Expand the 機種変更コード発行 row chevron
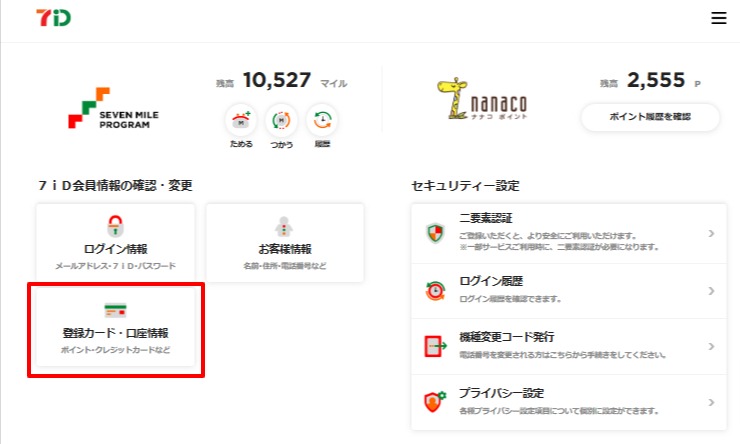 click(x=711, y=346)
